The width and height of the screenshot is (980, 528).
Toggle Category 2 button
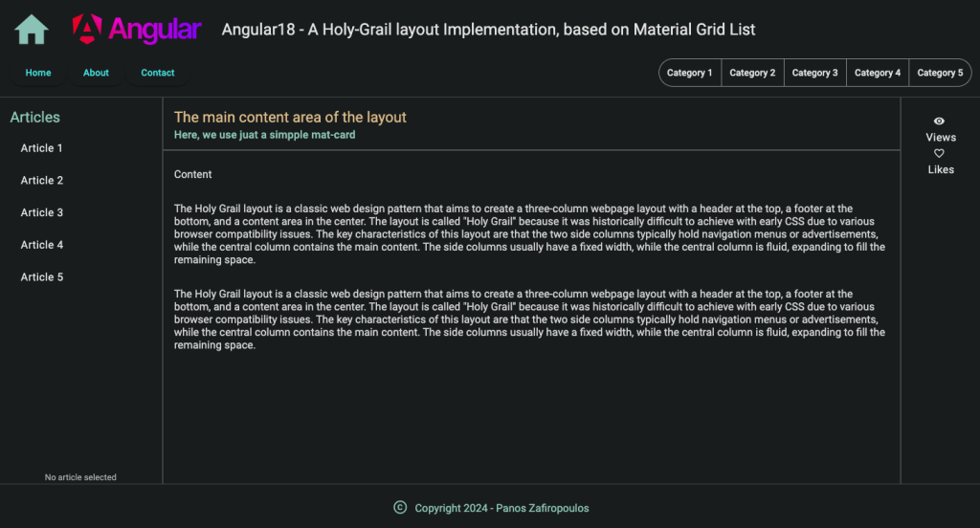click(x=752, y=73)
